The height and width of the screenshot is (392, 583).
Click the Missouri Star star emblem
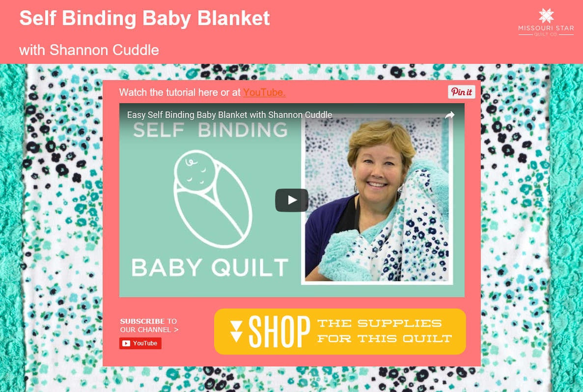[x=546, y=16]
